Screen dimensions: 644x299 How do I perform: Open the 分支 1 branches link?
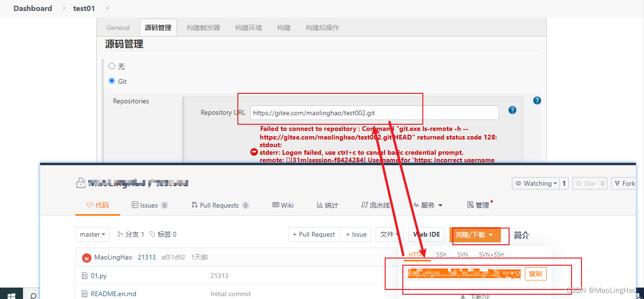click(131, 234)
